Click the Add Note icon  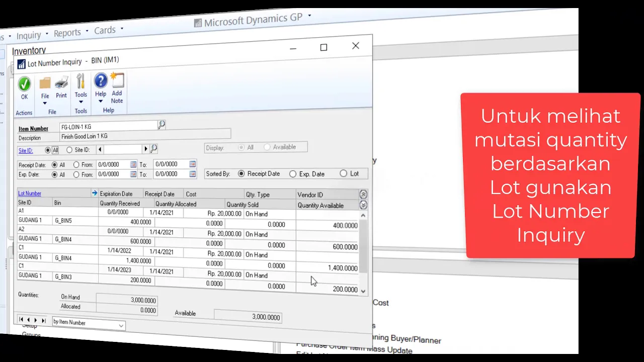point(117,80)
